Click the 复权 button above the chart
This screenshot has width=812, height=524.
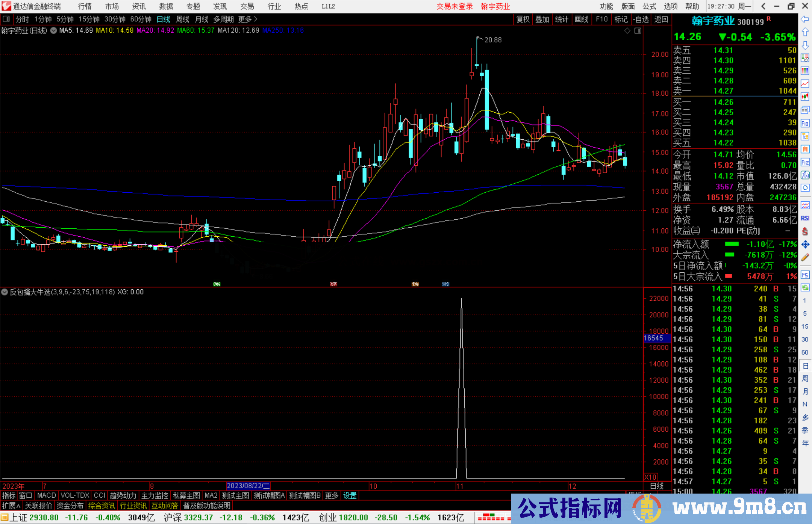tap(523, 19)
